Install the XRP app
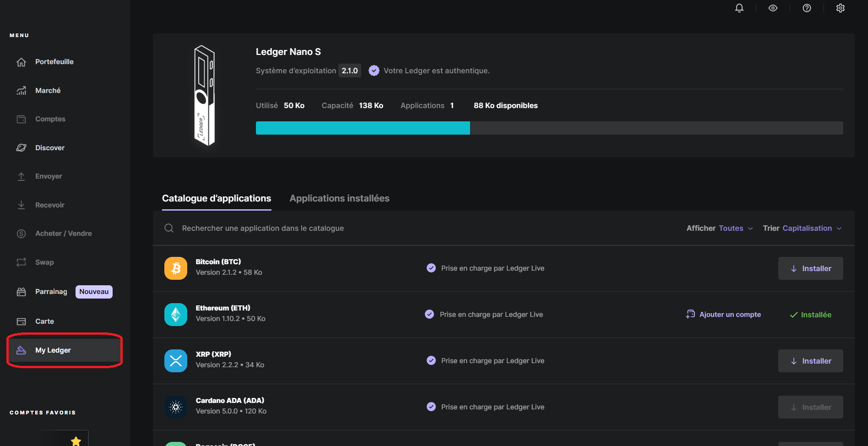Image resolution: width=868 pixels, height=446 pixels. click(x=811, y=361)
